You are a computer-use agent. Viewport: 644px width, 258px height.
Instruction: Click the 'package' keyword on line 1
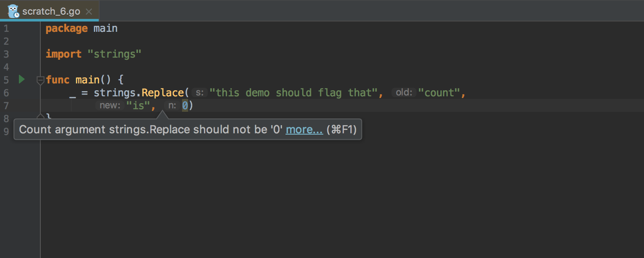pos(67,29)
